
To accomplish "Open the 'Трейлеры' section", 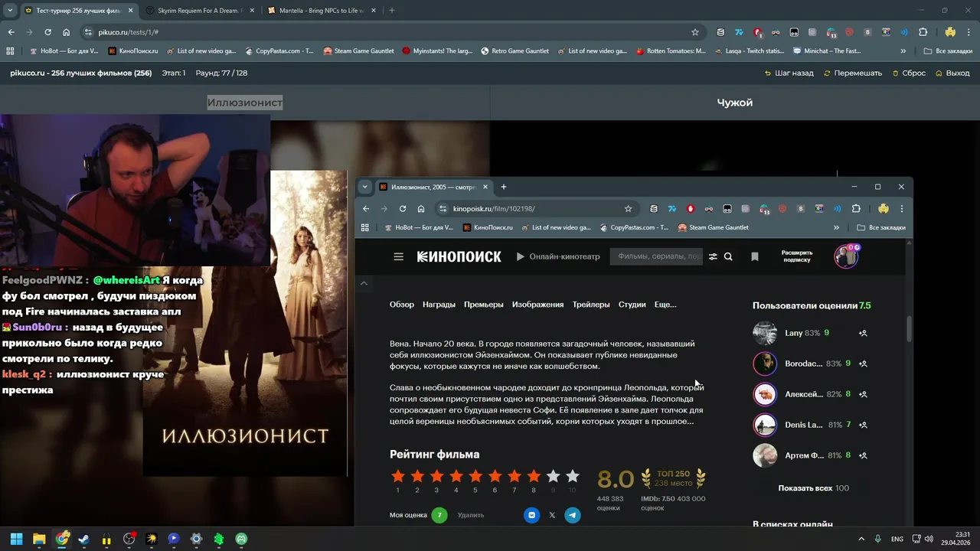I will point(591,305).
